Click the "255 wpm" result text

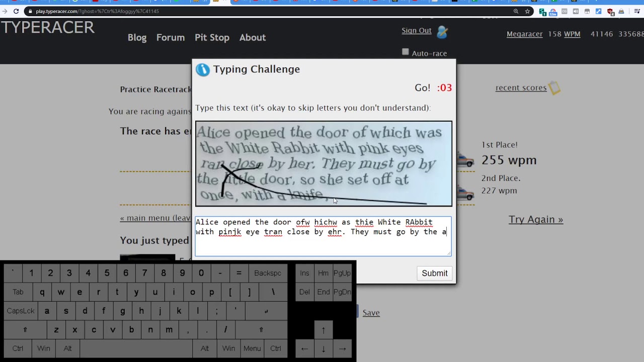pyautogui.click(x=509, y=160)
